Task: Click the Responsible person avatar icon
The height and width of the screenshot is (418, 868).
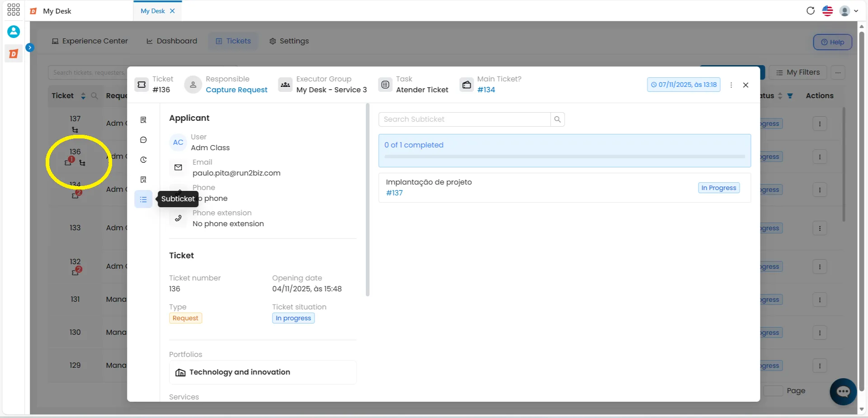Action: coord(193,85)
